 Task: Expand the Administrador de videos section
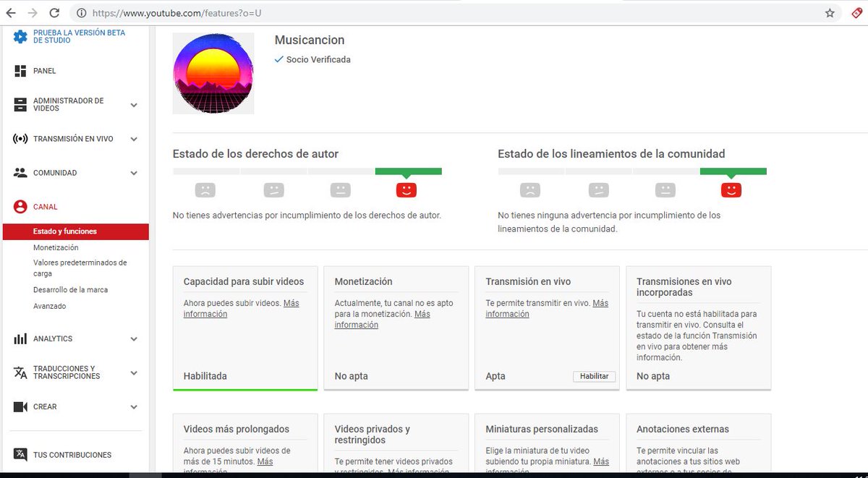(x=134, y=105)
